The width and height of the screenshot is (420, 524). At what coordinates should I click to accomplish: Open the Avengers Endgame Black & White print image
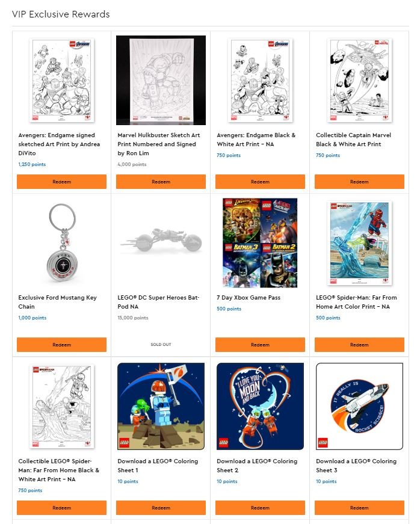(x=260, y=80)
